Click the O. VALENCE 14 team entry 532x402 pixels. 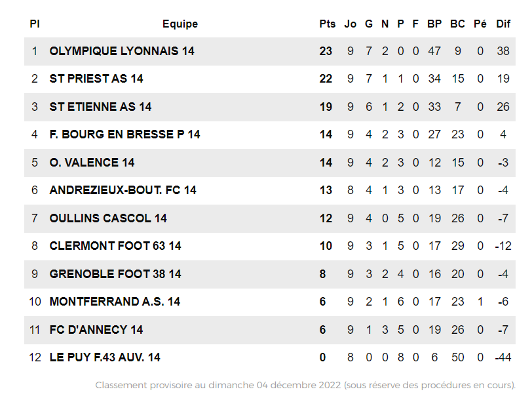[x=92, y=163]
